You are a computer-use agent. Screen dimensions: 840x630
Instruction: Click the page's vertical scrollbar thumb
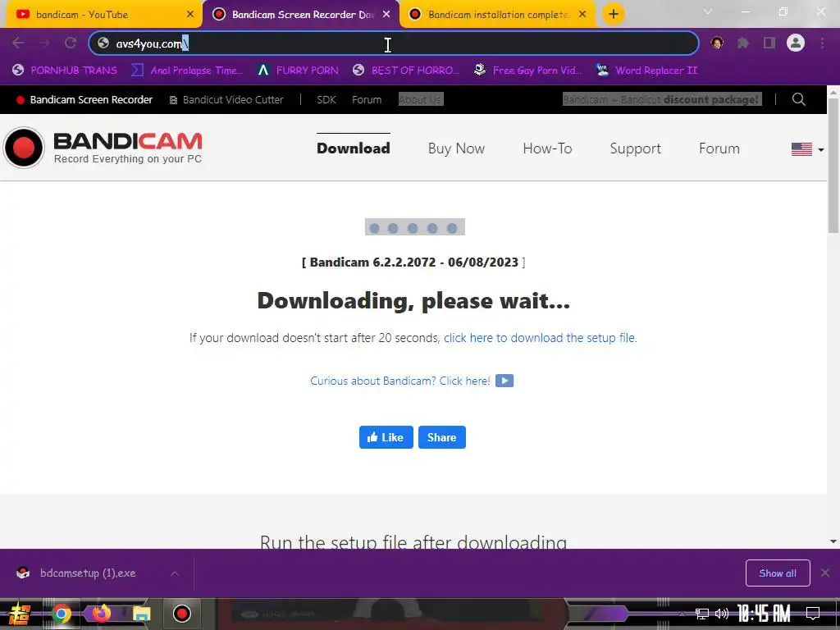833,166
